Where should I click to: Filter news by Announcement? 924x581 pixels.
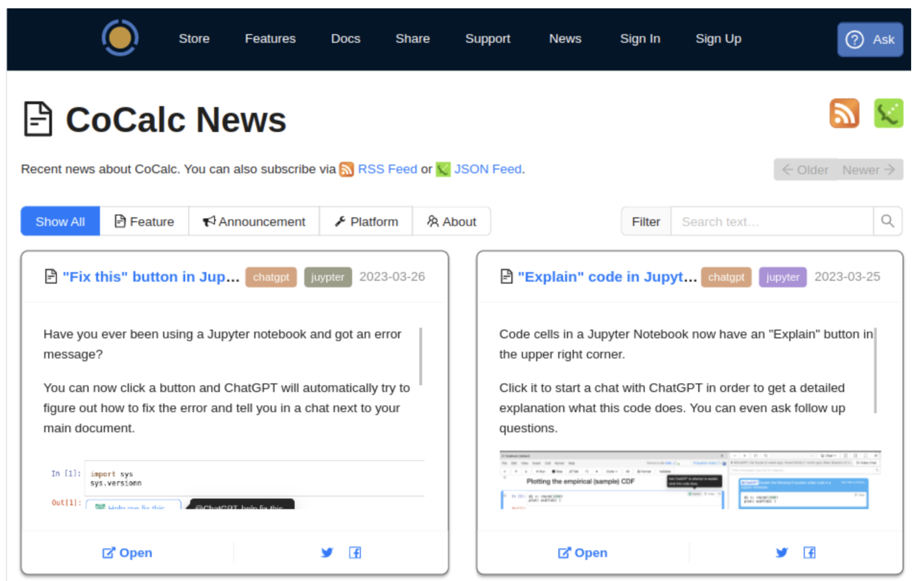point(254,221)
